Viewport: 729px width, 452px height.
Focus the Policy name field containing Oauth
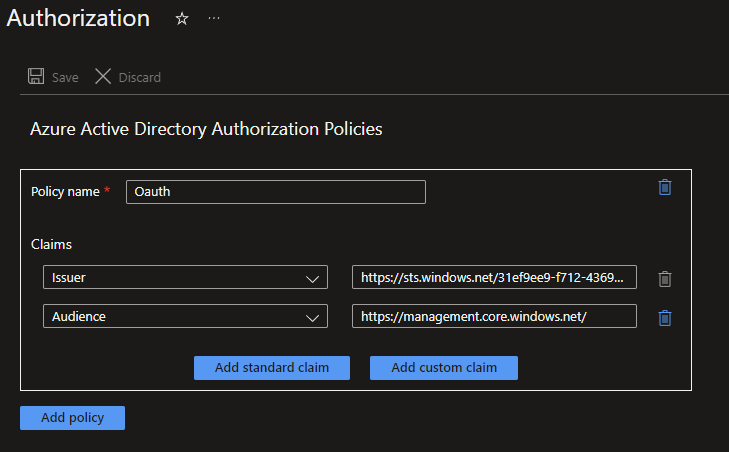click(x=275, y=192)
